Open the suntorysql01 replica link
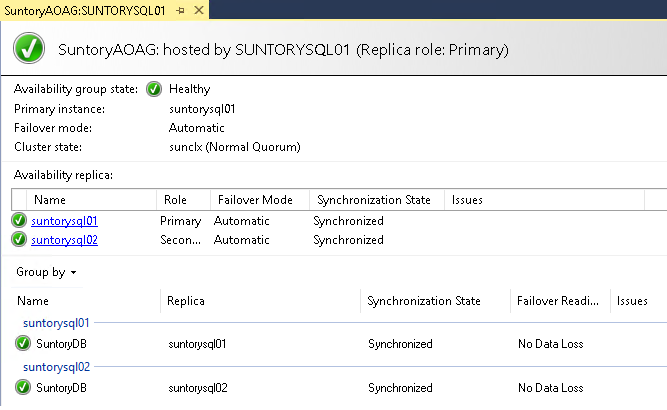The width and height of the screenshot is (667, 410). click(64, 221)
